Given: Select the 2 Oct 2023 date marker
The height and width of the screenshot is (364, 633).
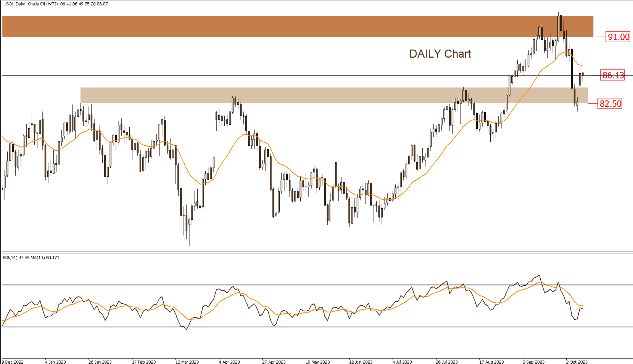Looking at the screenshot, I should 577,362.
